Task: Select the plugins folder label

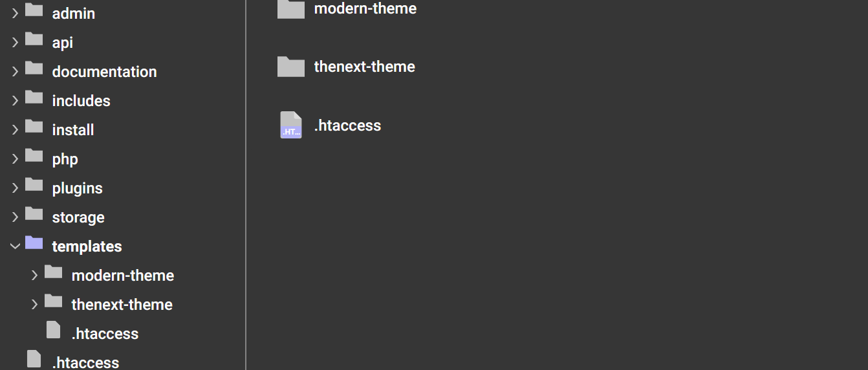Action: (78, 188)
